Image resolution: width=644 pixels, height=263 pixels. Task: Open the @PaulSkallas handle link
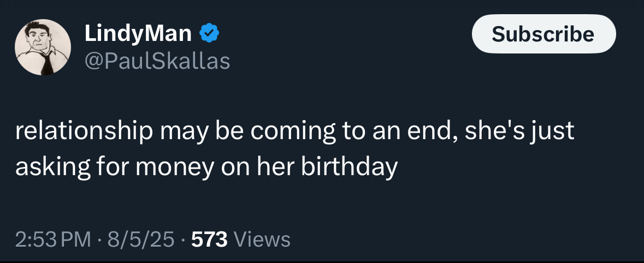tap(157, 61)
